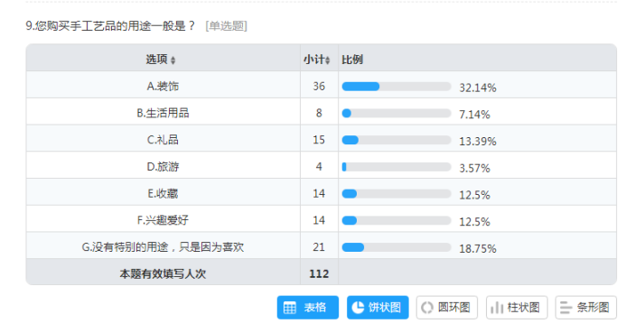Click the ring icon on 圆环图 button
The height and width of the screenshot is (333, 644).
427,308
